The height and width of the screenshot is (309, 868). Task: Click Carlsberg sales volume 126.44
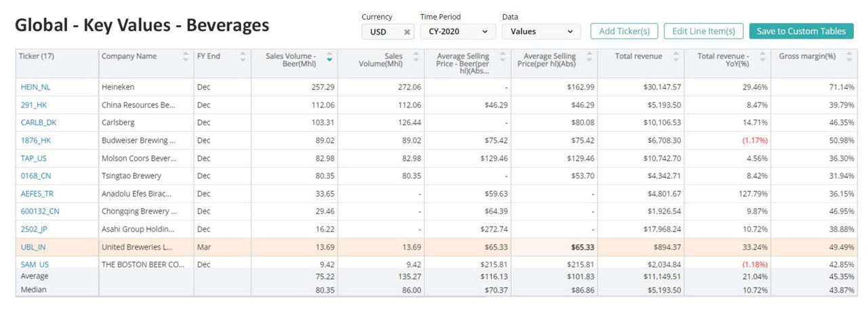(x=409, y=123)
